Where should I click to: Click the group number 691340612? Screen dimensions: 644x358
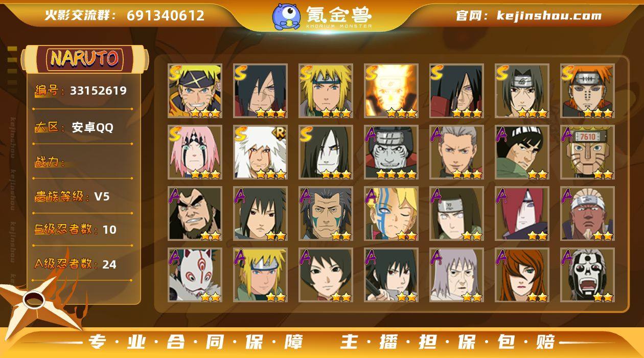pyautogui.click(x=166, y=15)
